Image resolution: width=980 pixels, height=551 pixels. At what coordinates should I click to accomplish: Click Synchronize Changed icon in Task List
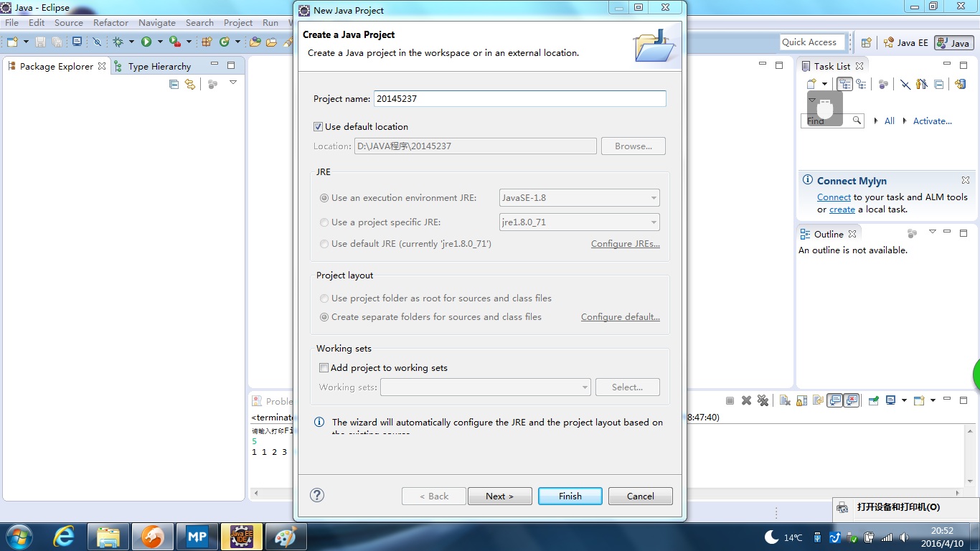961,84
